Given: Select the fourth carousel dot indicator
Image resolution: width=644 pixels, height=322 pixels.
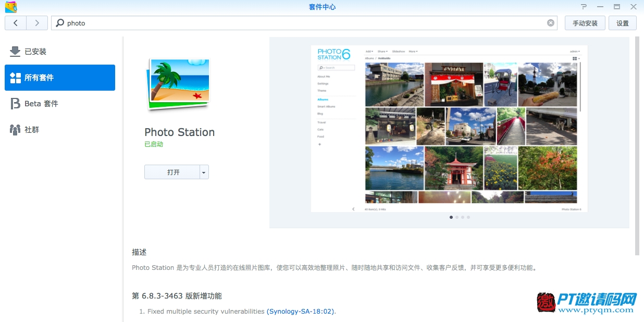Looking at the screenshot, I should (468, 217).
